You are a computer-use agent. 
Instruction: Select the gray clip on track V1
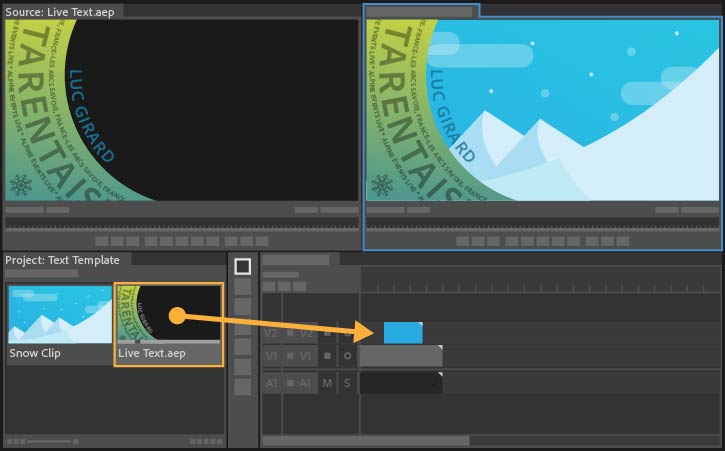[401, 356]
